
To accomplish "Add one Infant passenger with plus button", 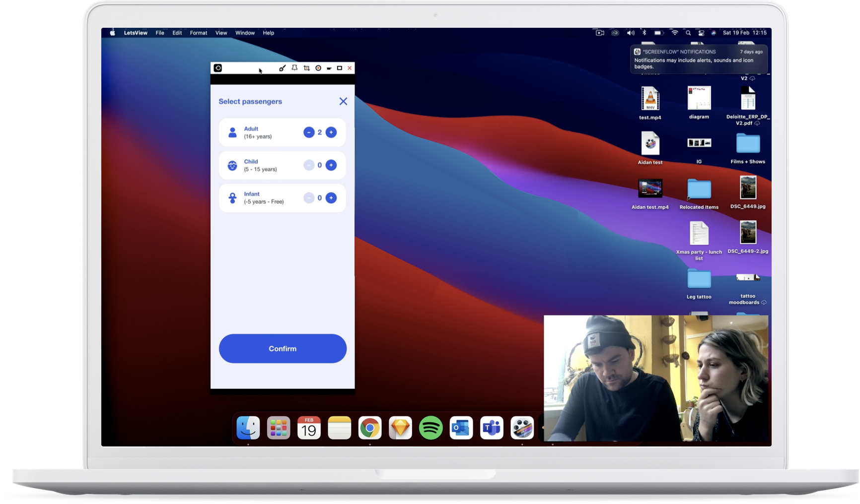I will pyautogui.click(x=331, y=198).
